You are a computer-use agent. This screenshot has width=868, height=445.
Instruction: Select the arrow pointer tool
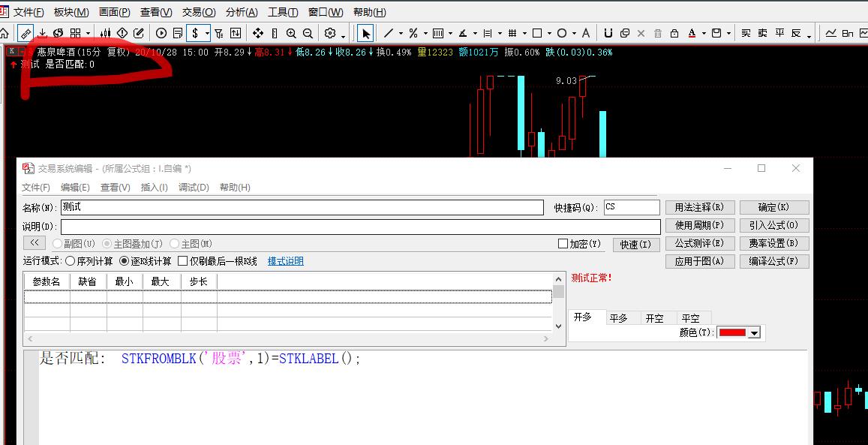pos(365,33)
